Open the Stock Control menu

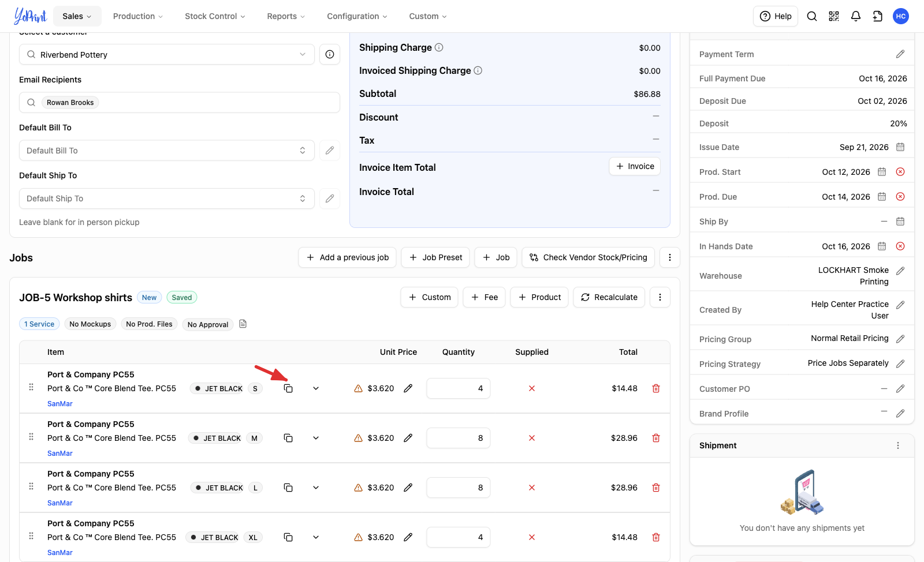pyautogui.click(x=215, y=16)
